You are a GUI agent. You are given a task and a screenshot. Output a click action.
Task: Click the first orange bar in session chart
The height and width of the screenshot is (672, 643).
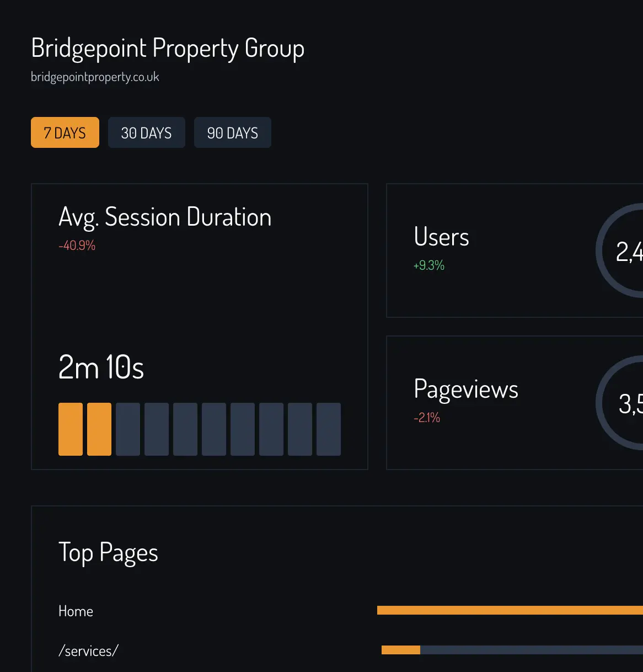click(71, 429)
